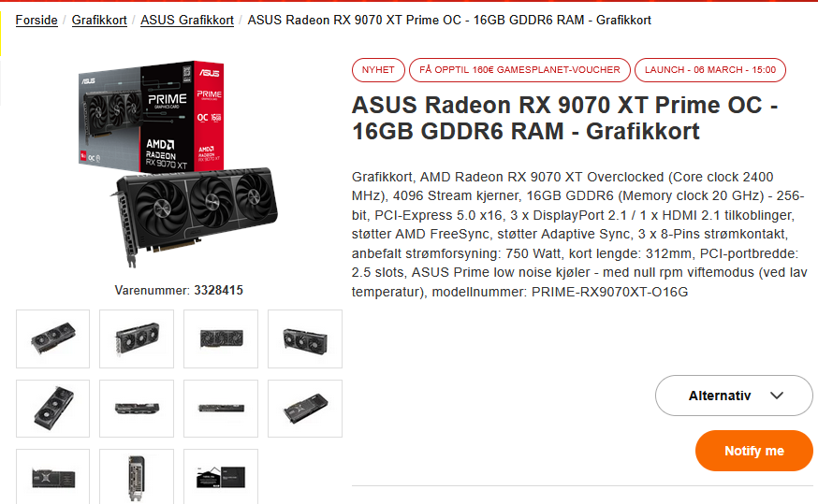
Task: Select tilted card thumbnail in second row
Action: (52, 408)
